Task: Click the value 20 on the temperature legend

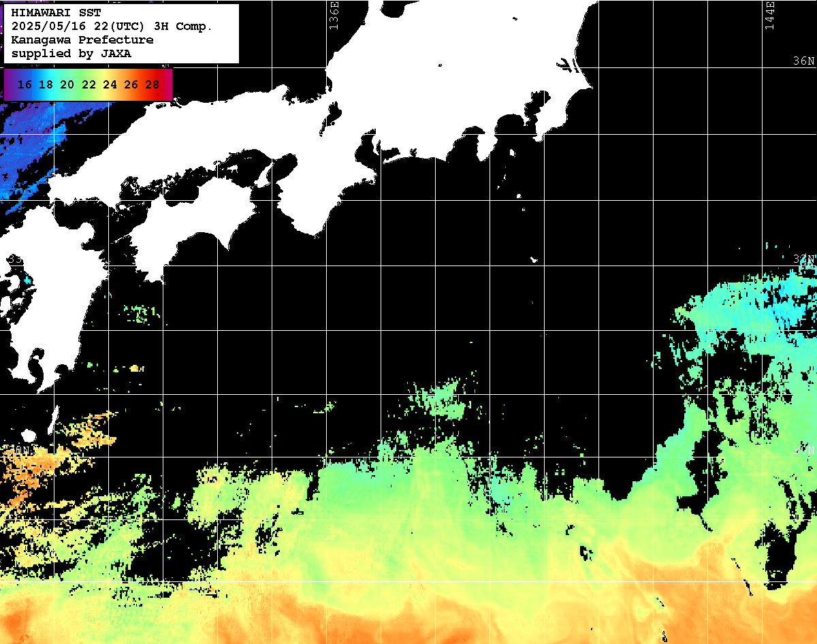Action: [67, 84]
